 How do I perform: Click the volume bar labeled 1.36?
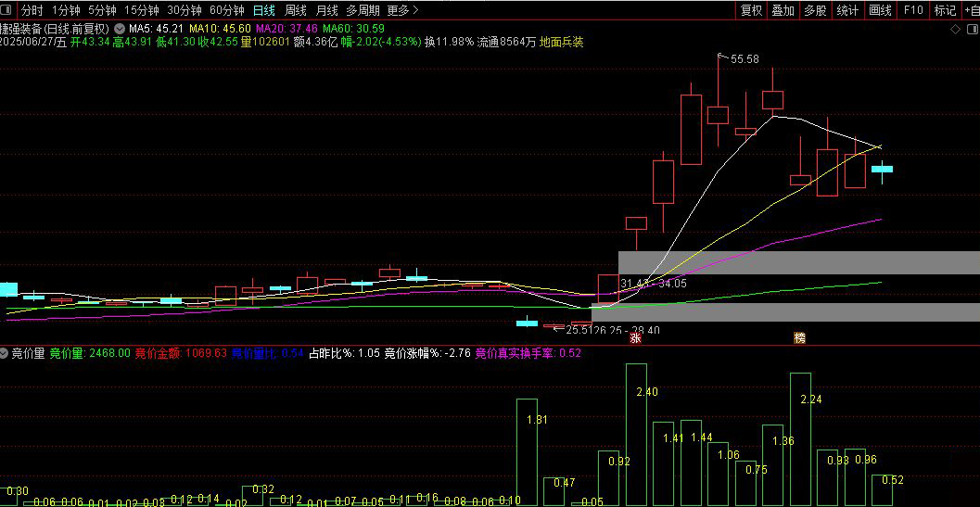click(x=772, y=465)
